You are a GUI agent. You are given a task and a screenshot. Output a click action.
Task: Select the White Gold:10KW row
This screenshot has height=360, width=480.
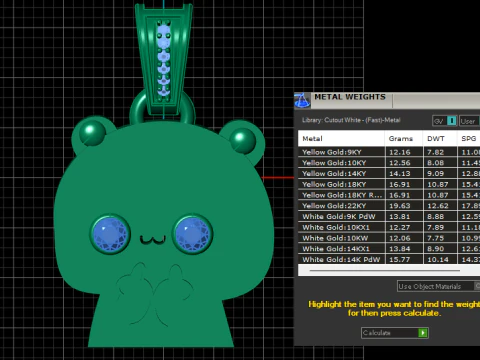[389, 238]
